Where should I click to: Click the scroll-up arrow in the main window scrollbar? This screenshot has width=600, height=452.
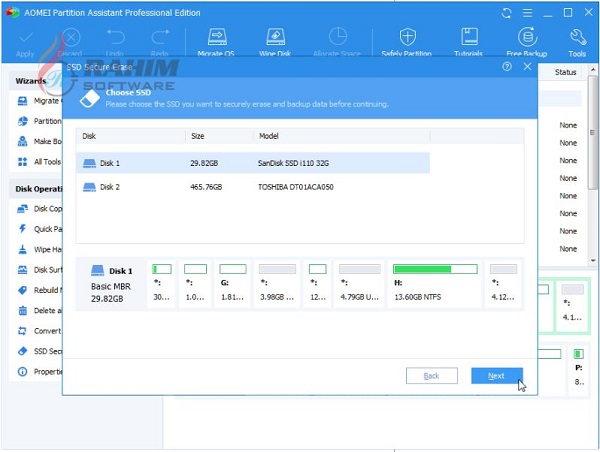[593, 70]
